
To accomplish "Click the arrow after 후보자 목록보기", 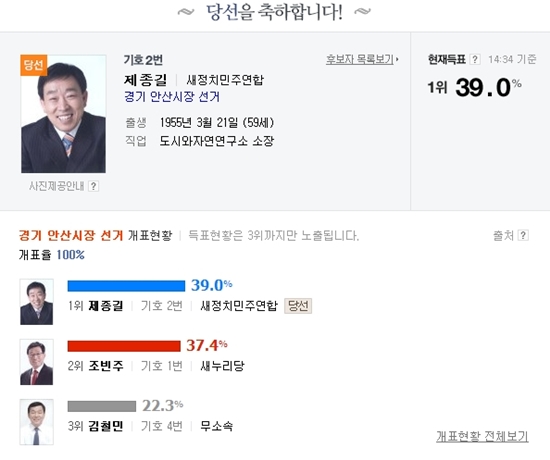I will pos(397,60).
